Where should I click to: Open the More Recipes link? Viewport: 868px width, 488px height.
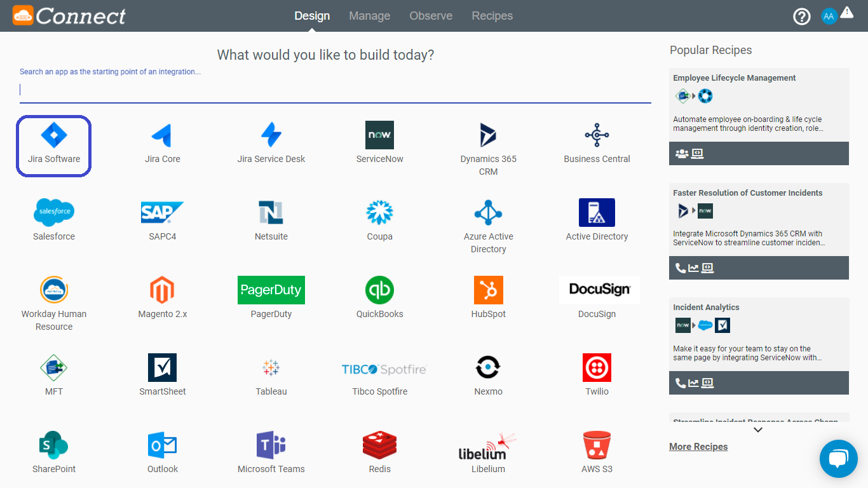pos(698,447)
